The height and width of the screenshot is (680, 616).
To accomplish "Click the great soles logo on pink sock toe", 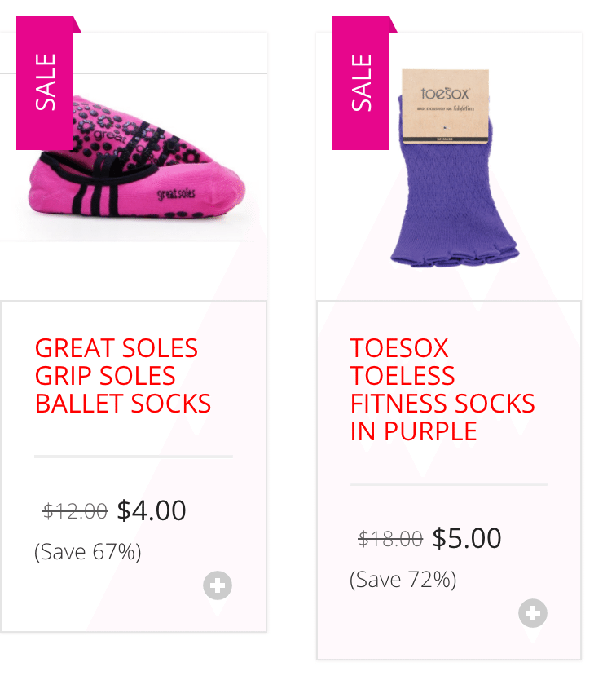I will (x=176, y=194).
